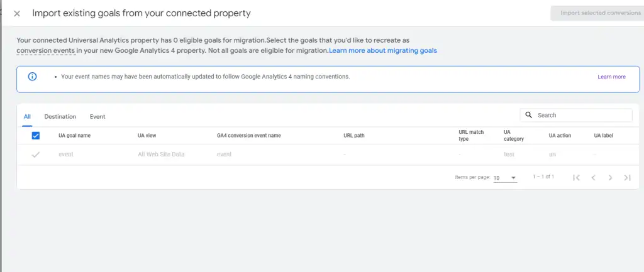Screen dimensions: 644x272
Task: Toggle the select-all goals checkbox
Action: pos(36,135)
